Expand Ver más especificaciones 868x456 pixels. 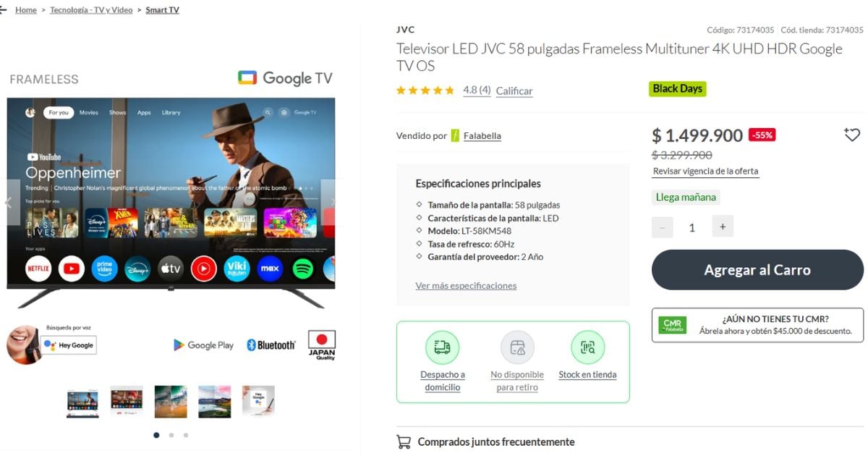click(x=466, y=286)
